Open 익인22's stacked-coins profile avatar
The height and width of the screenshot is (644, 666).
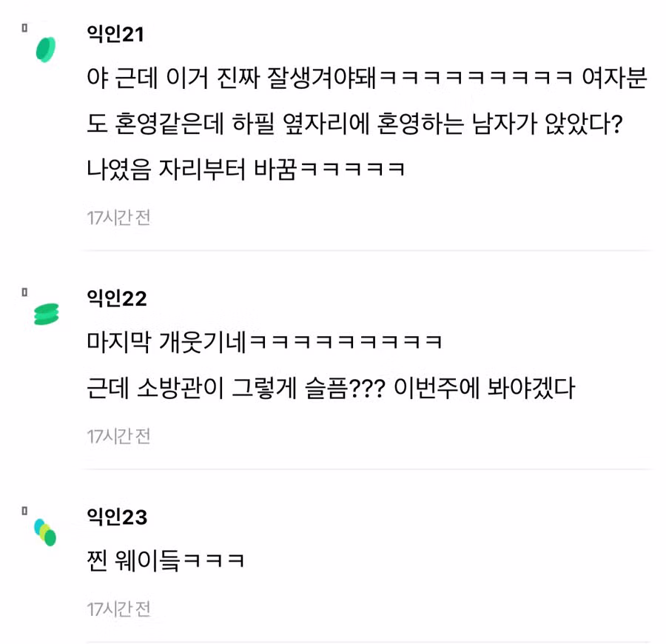pos(45,314)
